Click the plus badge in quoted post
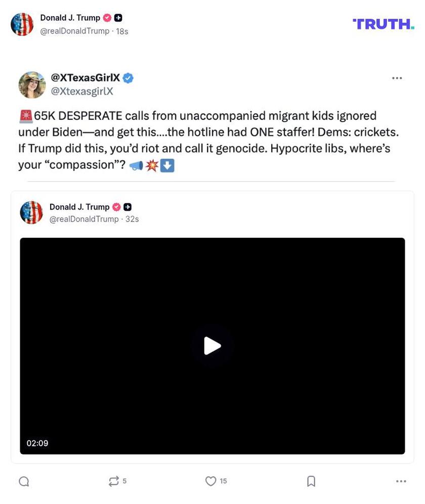 pyautogui.click(x=127, y=207)
